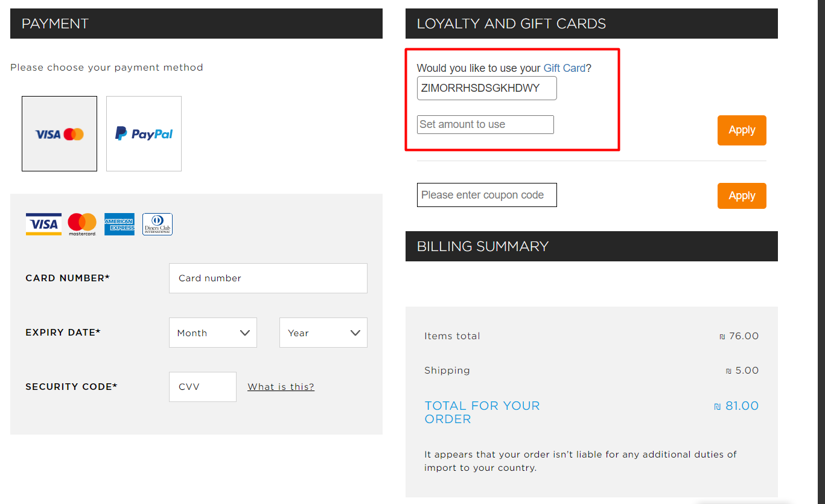Click the BILLING SUMMARY header bar
The width and height of the screenshot is (825, 504).
[x=591, y=246]
